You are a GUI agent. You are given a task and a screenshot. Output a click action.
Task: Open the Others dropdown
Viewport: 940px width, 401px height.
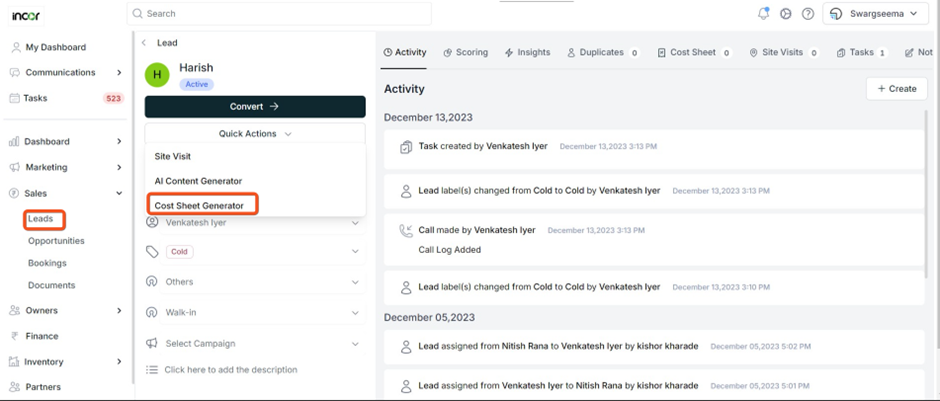click(262, 282)
